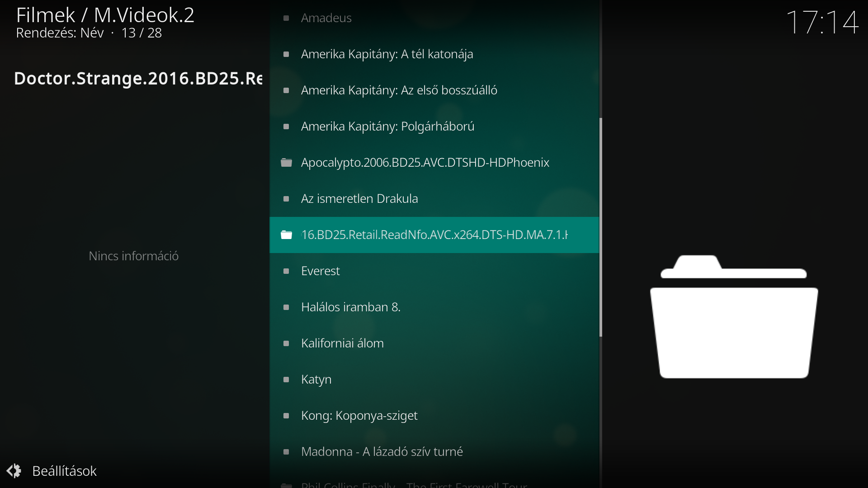
Task: Select Kaliforniai álom
Action: coord(434,343)
